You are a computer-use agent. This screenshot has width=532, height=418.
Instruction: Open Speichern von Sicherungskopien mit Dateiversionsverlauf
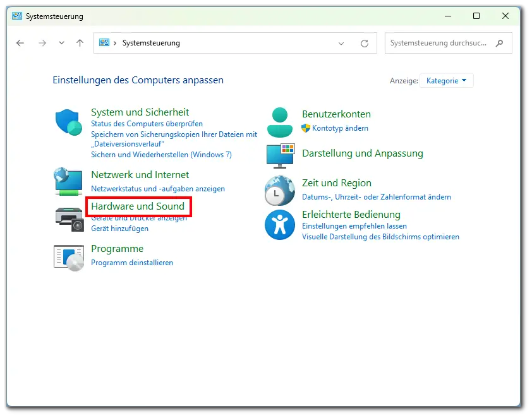pyautogui.click(x=174, y=139)
